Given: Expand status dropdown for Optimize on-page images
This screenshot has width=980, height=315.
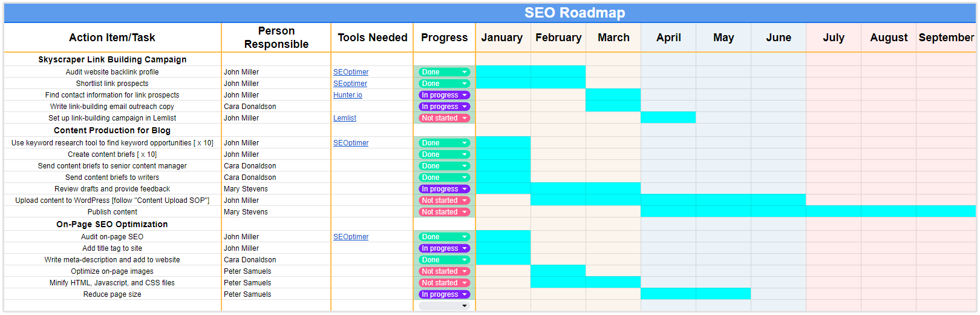Looking at the screenshot, I should coord(465,271).
